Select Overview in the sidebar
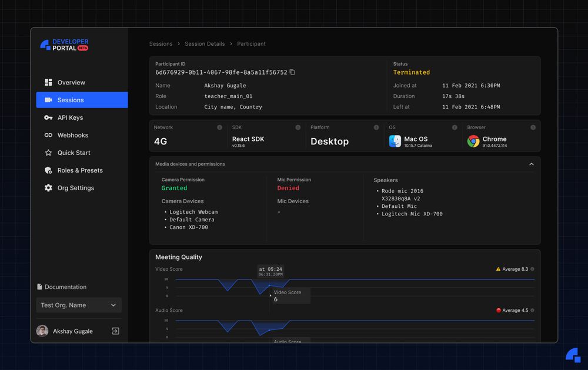Image resolution: width=588 pixels, height=370 pixels. coord(48,82)
